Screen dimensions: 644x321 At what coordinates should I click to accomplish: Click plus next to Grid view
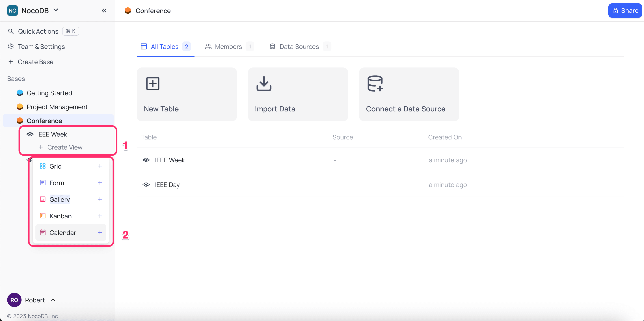pos(100,166)
